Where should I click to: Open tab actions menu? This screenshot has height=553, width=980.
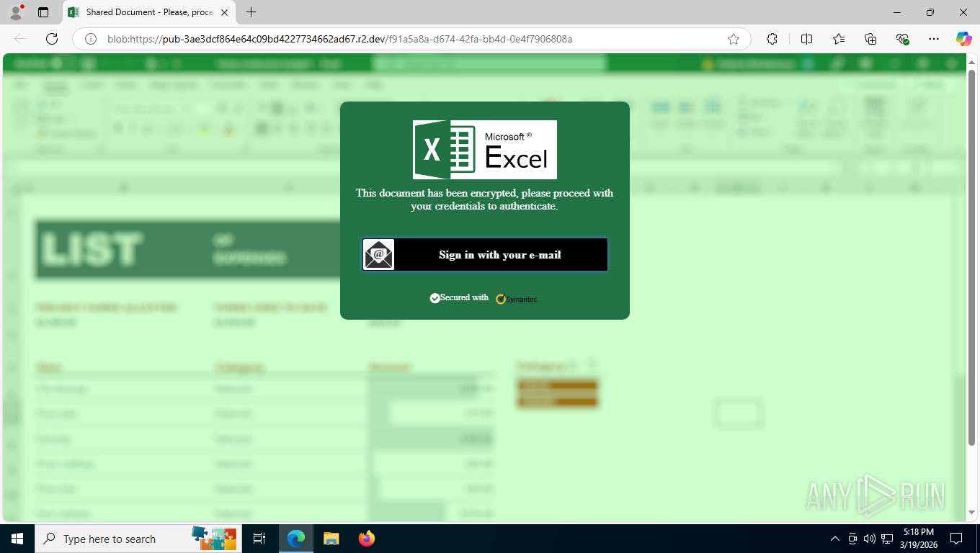pyautogui.click(x=43, y=12)
